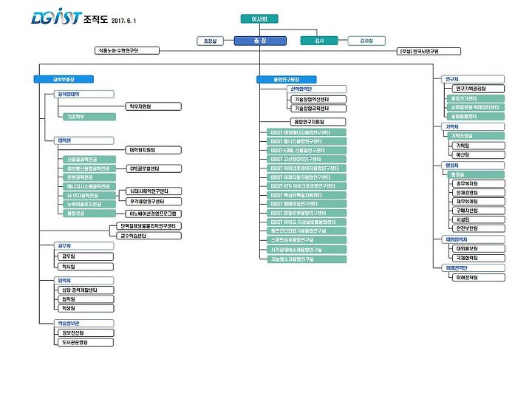532x399 pixels.
Task: Click the '시설팀' box
Action: 478,219
